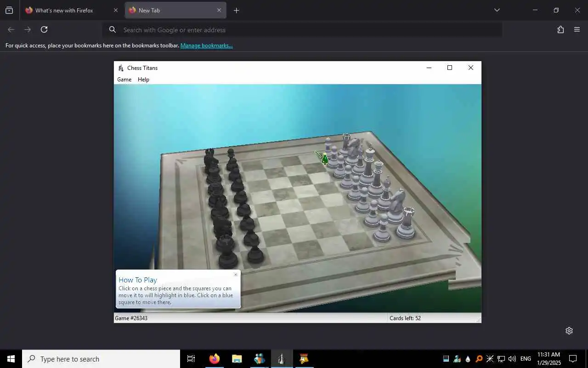The height and width of the screenshot is (368, 588).
Task: Select the nearest white pawn on the board
Action: [x=382, y=229]
